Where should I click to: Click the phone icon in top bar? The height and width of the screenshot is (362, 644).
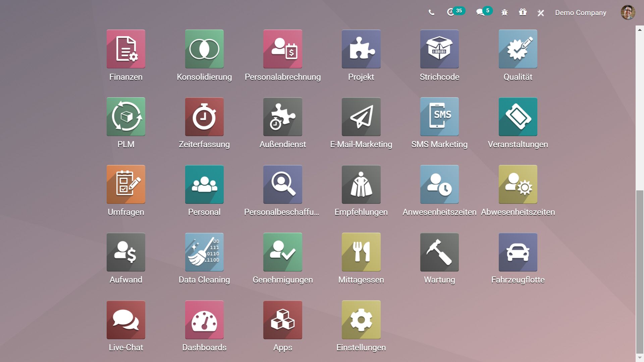(x=431, y=13)
